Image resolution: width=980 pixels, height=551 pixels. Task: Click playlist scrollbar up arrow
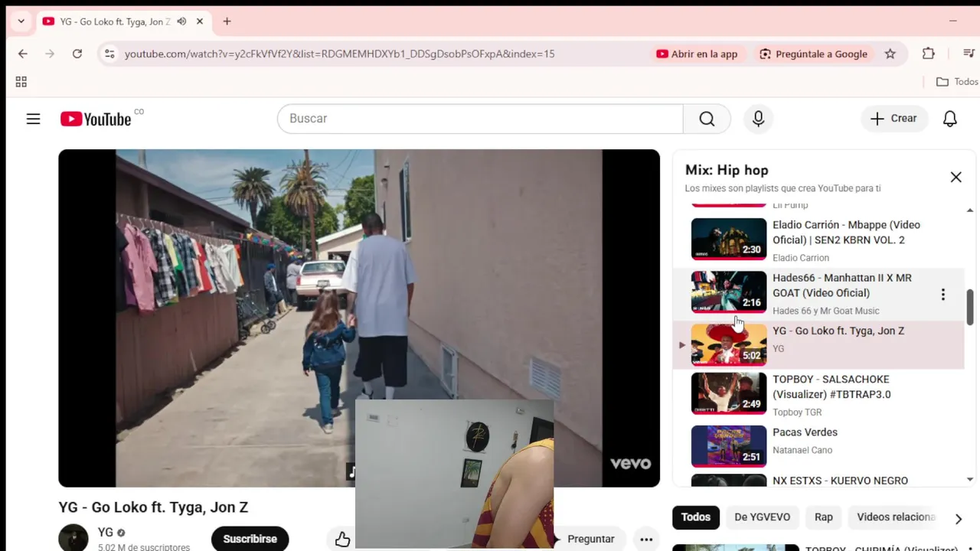pyautogui.click(x=970, y=210)
